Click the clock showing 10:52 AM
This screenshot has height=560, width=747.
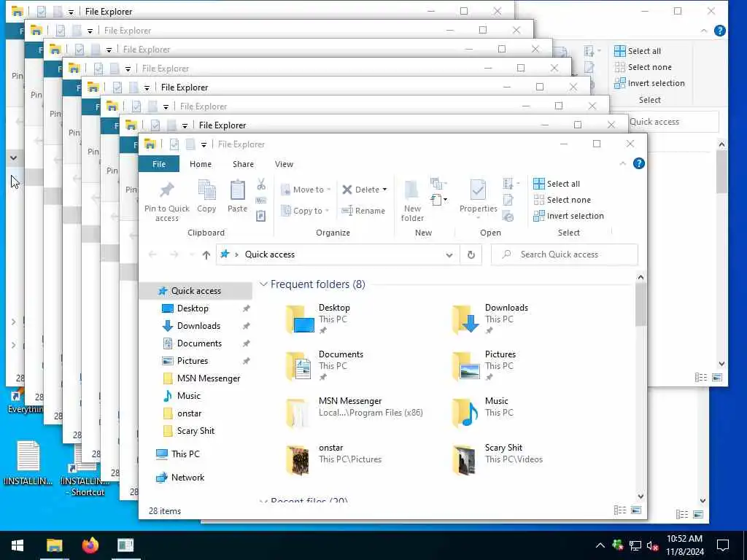[x=684, y=539]
